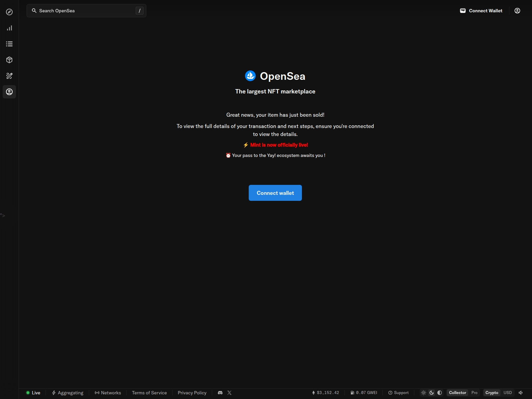Switch to dark theme moon icon

point(432,393)
